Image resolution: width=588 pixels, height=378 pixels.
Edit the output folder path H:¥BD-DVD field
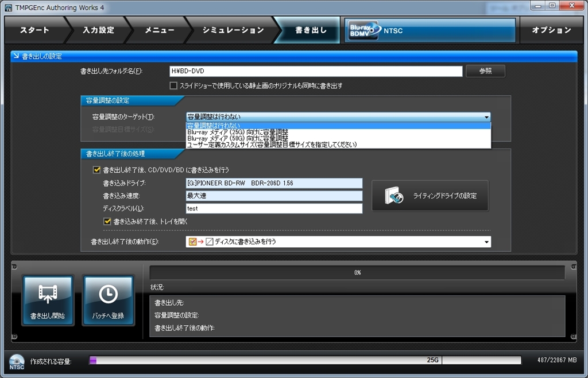316,71
